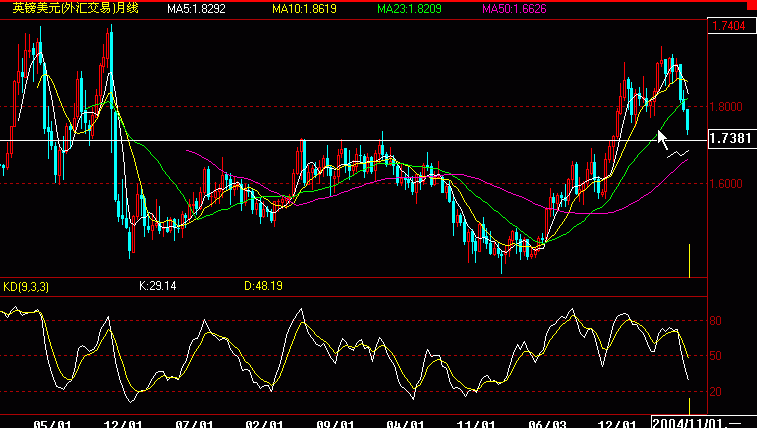Click the 05/01 date axis label

click(52, 424)
